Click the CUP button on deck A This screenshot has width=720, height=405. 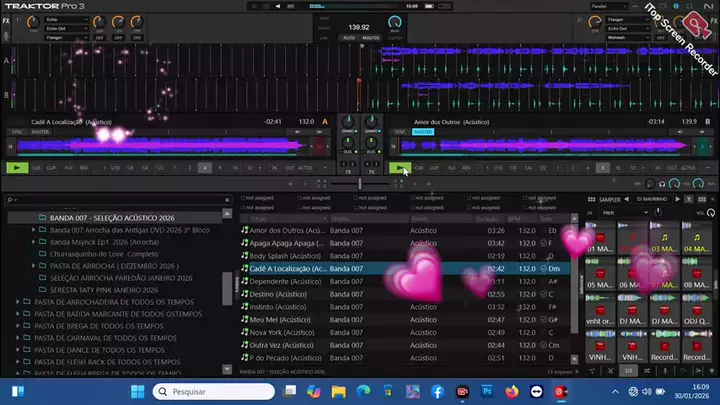point(51,168)
